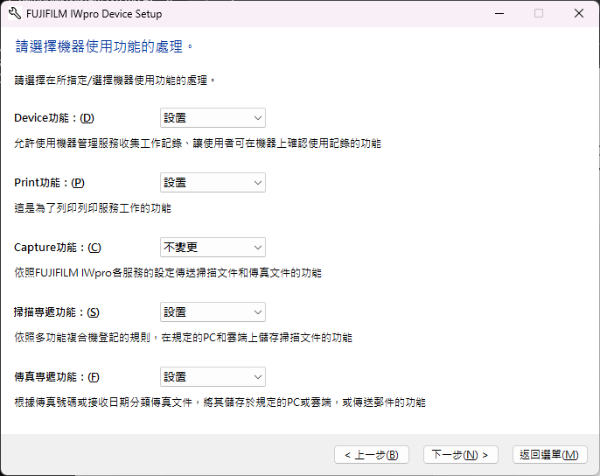Click the 傳真專遞功能：(F) label
Viewport: 600px width, 476px height.
57,377
